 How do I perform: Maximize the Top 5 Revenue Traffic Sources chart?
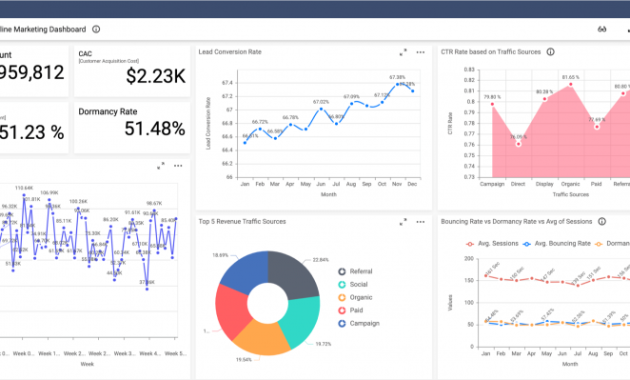point(403,222)
